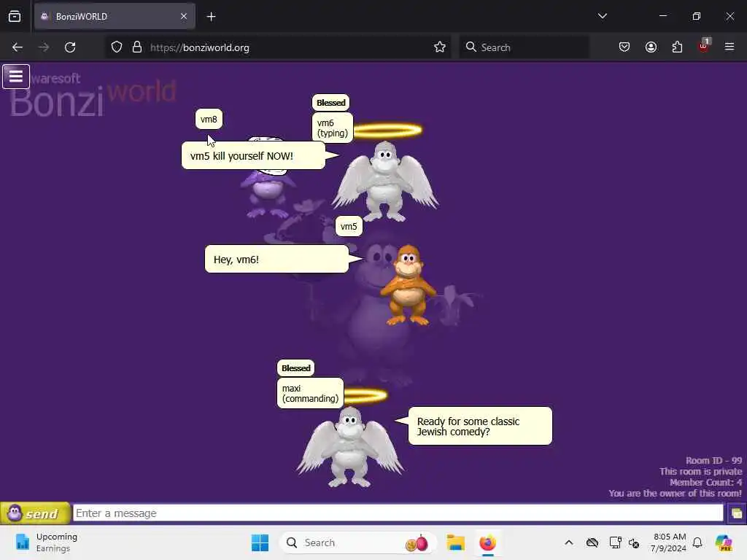
Task: Open tracking protection shield info
Action: click(117, 47)
